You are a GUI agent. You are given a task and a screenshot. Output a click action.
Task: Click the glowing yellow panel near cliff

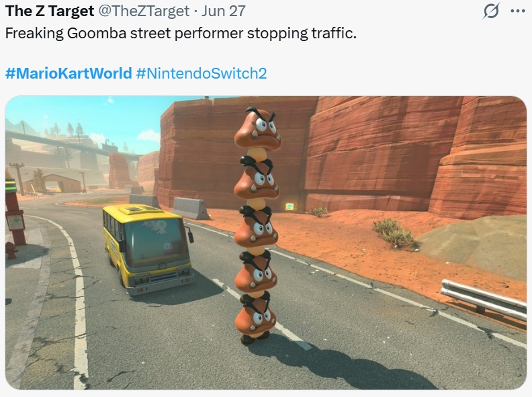coord(289,206)
